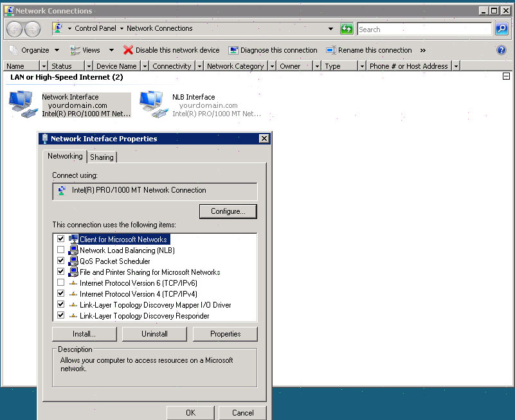
Task: Click the QoS Packet Scheduler item icon
Action: (73, 261)
